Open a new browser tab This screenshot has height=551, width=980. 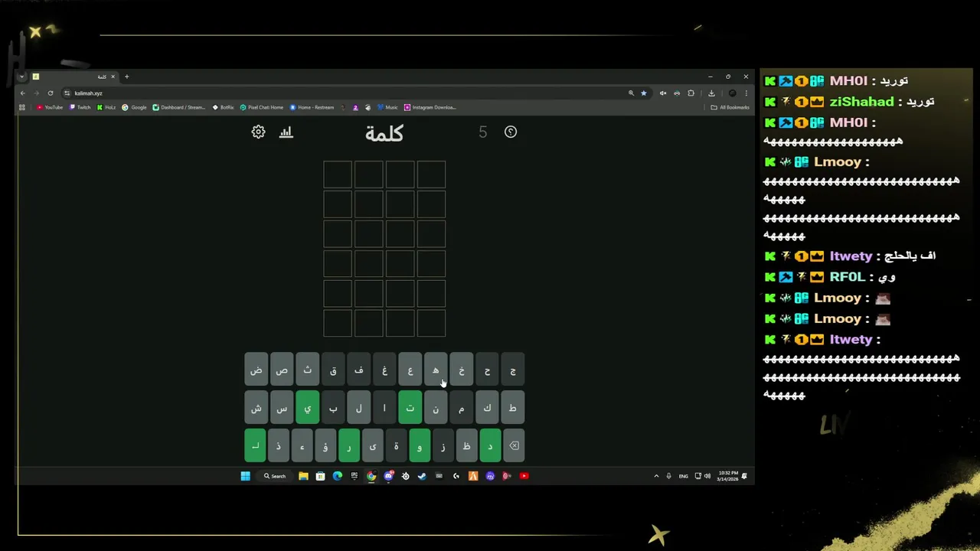point(127,77)
